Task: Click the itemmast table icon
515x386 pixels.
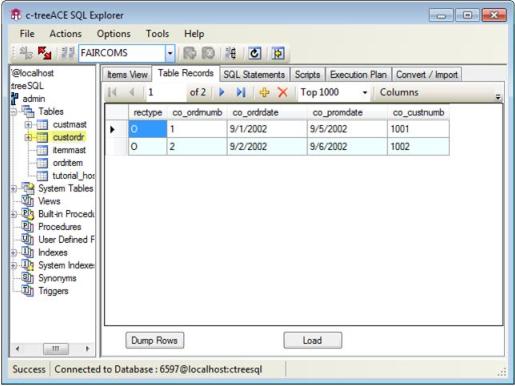Action: [x=42, y=150]
